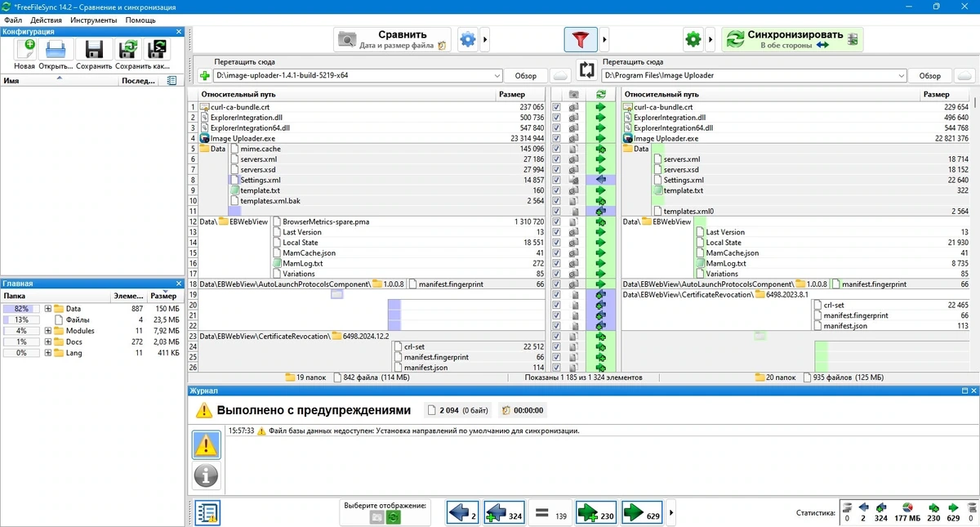Click the Синхронизировать button
The width and height of the screenshot is (980, 527).
point(791,39)
